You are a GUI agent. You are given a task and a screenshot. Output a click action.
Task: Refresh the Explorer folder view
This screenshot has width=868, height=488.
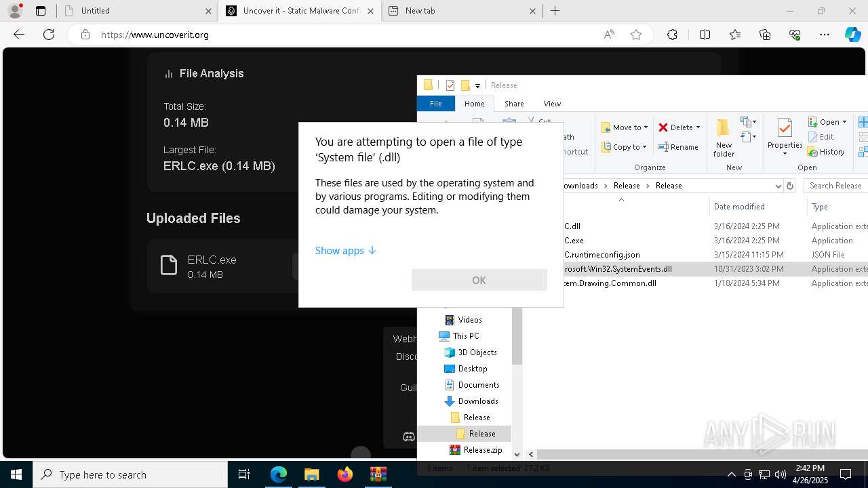click(790, 186)
